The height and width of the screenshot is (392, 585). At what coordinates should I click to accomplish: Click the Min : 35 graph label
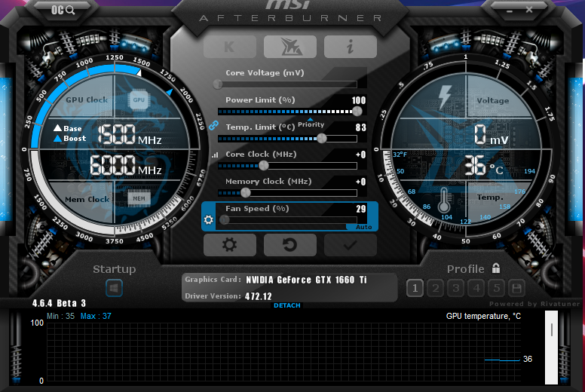[x=61, y=317]
